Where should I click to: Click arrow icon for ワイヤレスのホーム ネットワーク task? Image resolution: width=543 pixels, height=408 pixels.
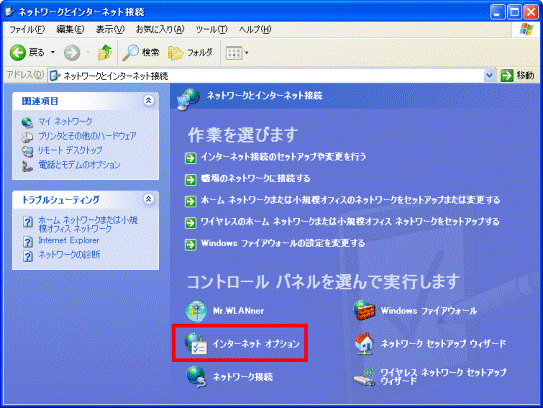click(x=190, y=223)
